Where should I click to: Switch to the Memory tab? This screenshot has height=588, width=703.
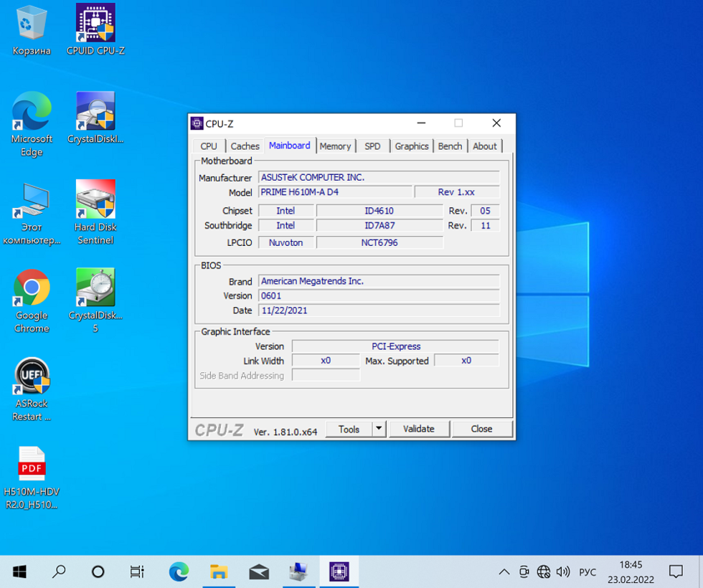[x=335, y=146]
